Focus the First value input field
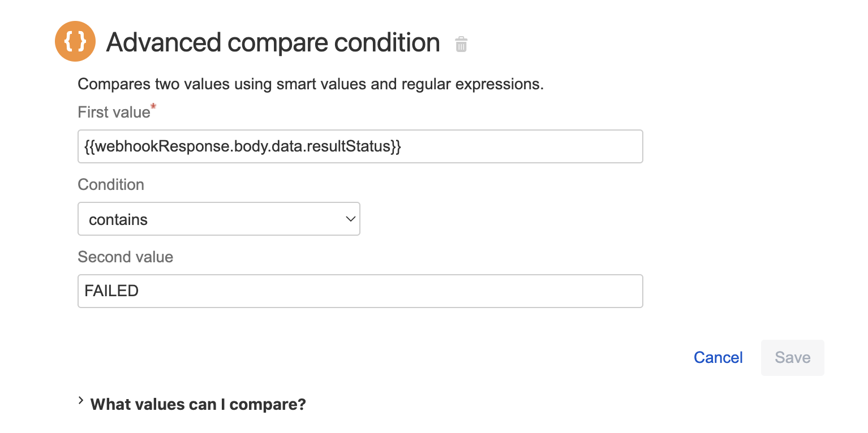This screenshot has height=433, width=868. tap(509, 146)
